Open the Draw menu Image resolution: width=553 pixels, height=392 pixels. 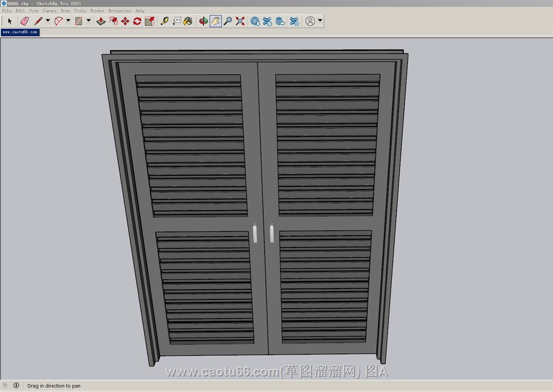tap(65, 11)
